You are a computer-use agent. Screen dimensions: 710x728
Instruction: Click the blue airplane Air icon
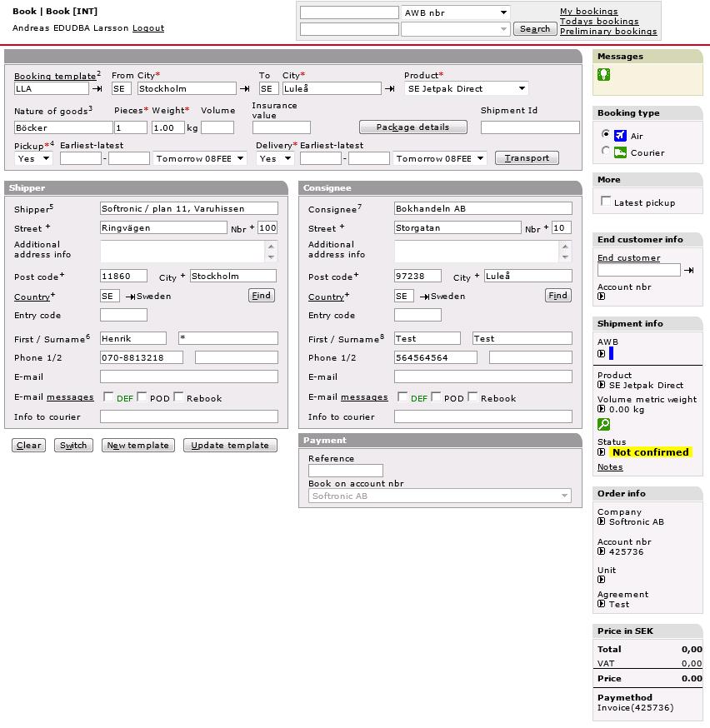[x=620, y=136]
